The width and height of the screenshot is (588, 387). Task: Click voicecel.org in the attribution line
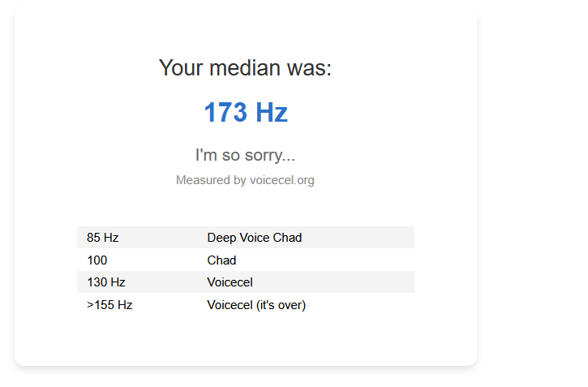(282, 180)
